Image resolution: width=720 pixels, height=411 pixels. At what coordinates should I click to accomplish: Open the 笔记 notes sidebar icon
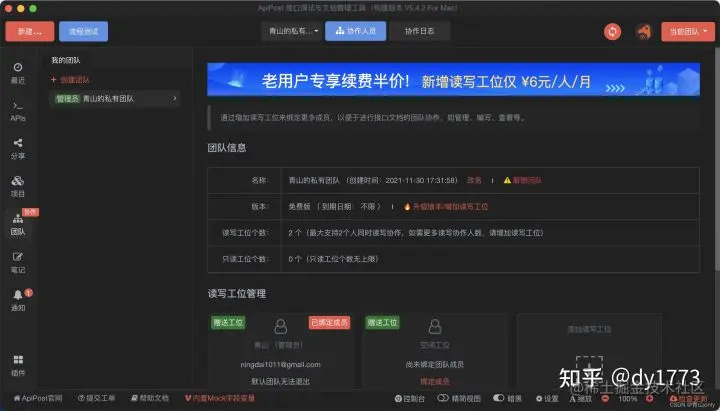tap(17, 263)
